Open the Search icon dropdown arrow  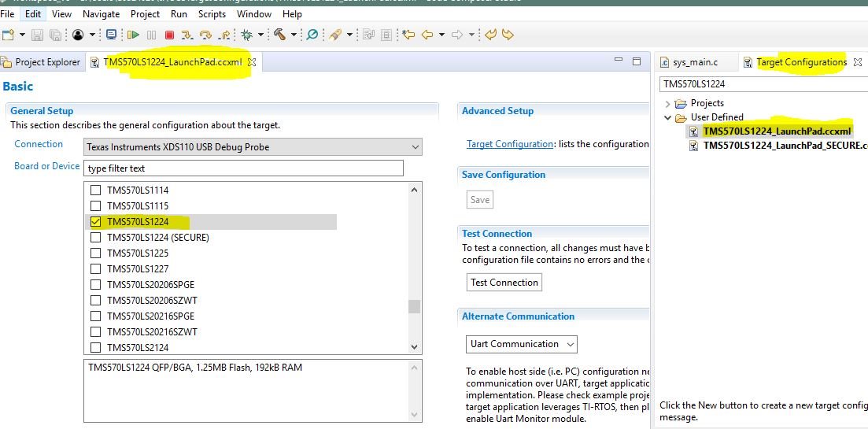click(x=350, y=35)
